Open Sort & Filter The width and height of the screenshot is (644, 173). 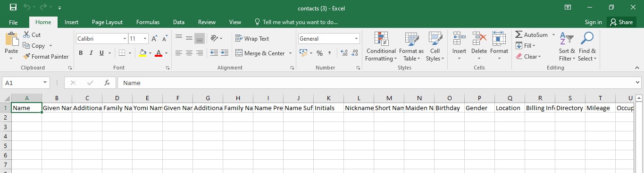tap(567, 46)
